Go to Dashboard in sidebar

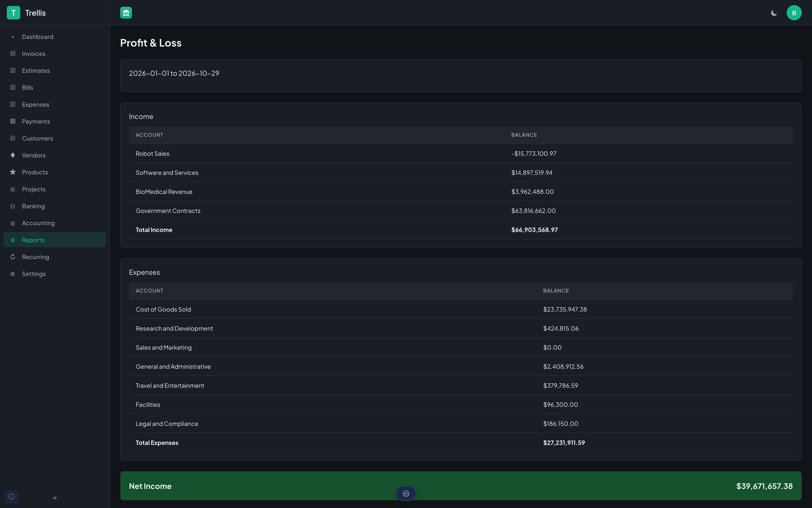click(55, 37)
